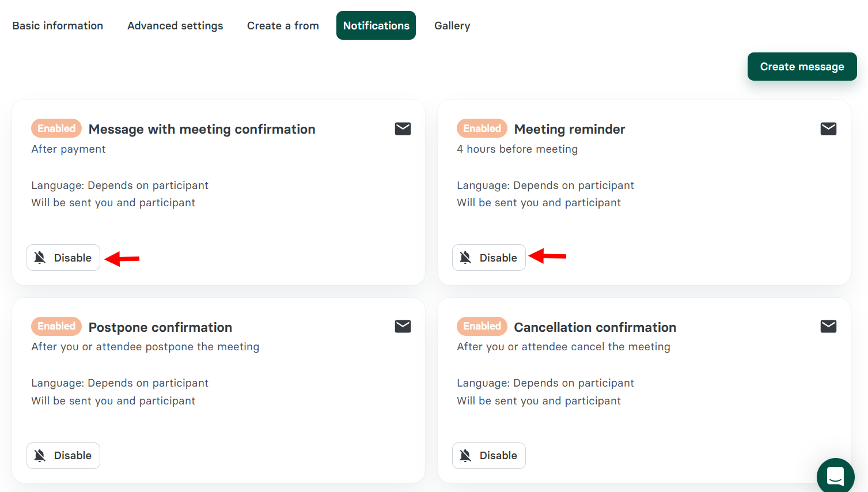Toggle the Enabled badge on Meeting reminder

point(482,128)
